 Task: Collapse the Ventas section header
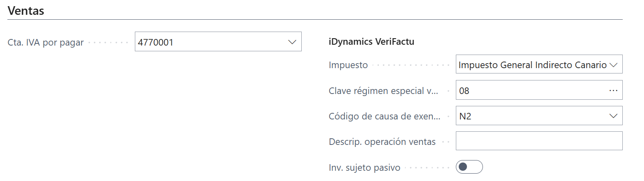click(26, 11)
